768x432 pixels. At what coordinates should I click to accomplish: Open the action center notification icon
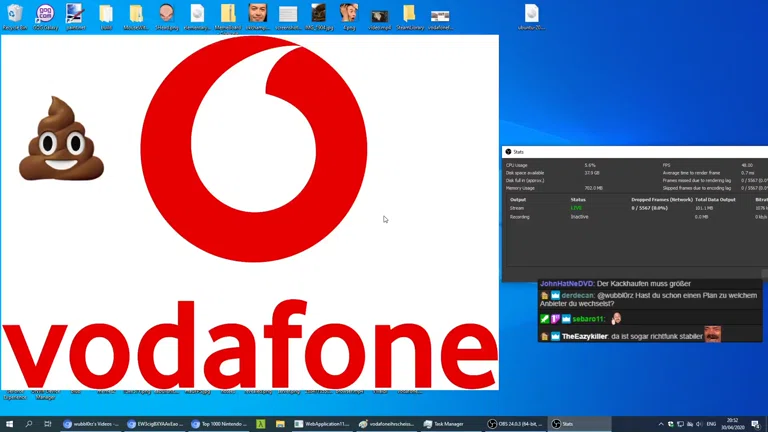pos(755,424)
